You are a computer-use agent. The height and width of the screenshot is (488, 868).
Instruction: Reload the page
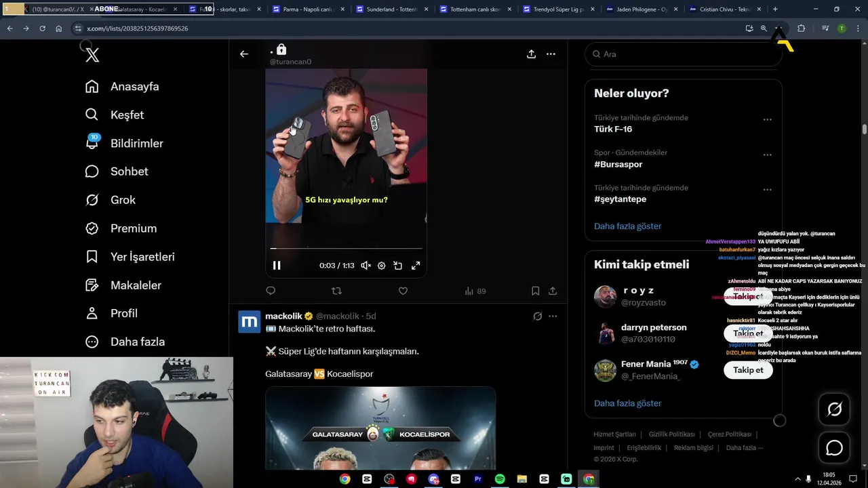coord(42,28)
